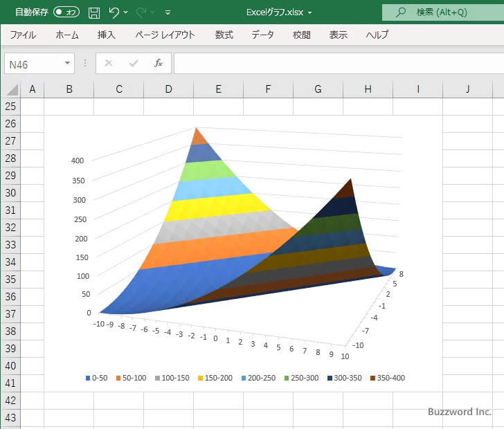Viewport: 504px width, 429px height.
Task: Select column B header
Action: [x=69, y=89]
